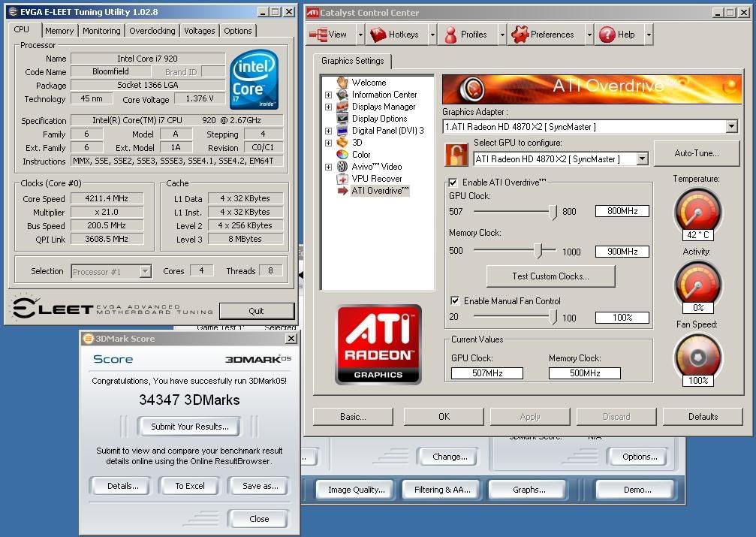Image resolution: width=756 pixels, height=537 pixels.
Task: Expand the Information Center tree node
Action: click(328, 95)
